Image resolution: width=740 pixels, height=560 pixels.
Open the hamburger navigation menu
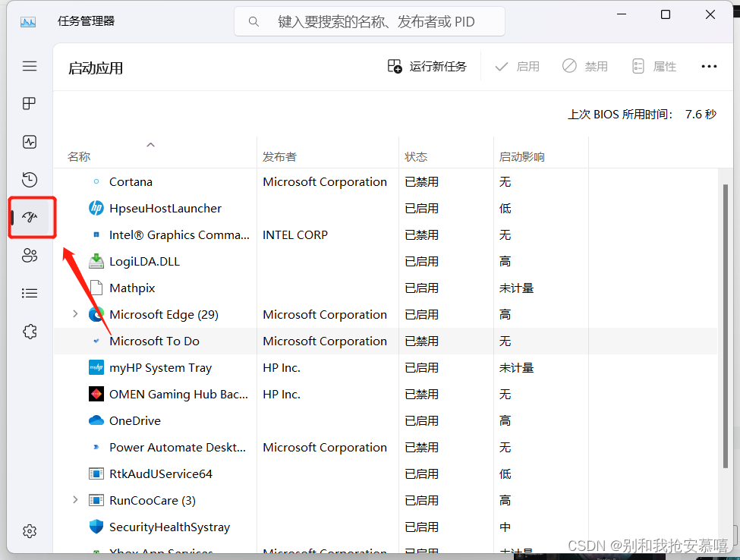click(30, 66)
